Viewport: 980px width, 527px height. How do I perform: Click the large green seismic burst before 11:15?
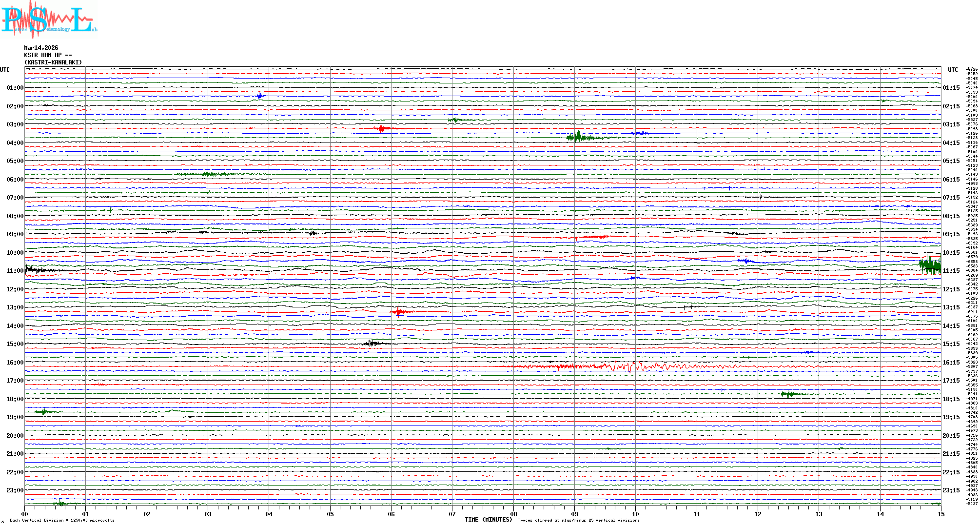click(x=930, y=266)
